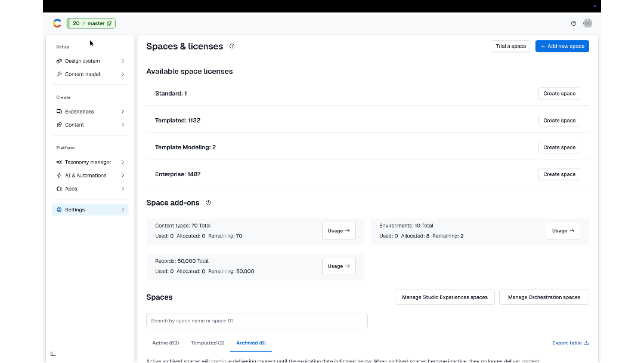Click the Design system sidebar icon
644x363 pixels.
pos(59,61)
